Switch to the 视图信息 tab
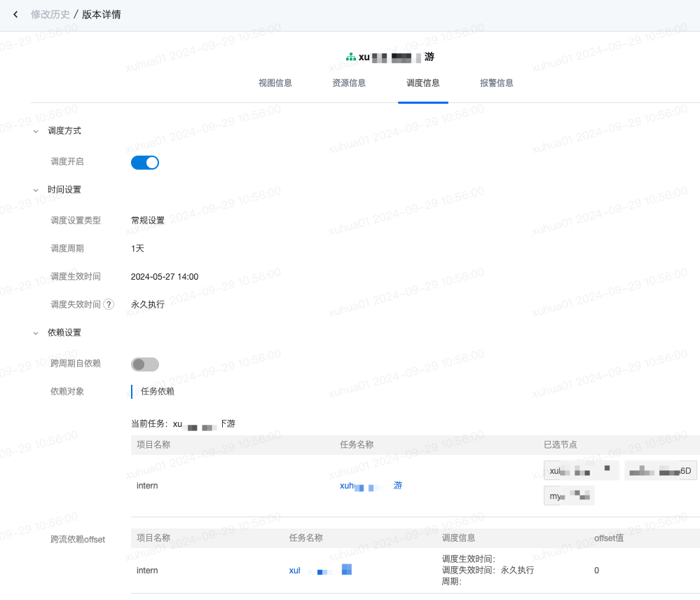The width and height of the screenshot is (700, 600). click(x=275, y=83)
